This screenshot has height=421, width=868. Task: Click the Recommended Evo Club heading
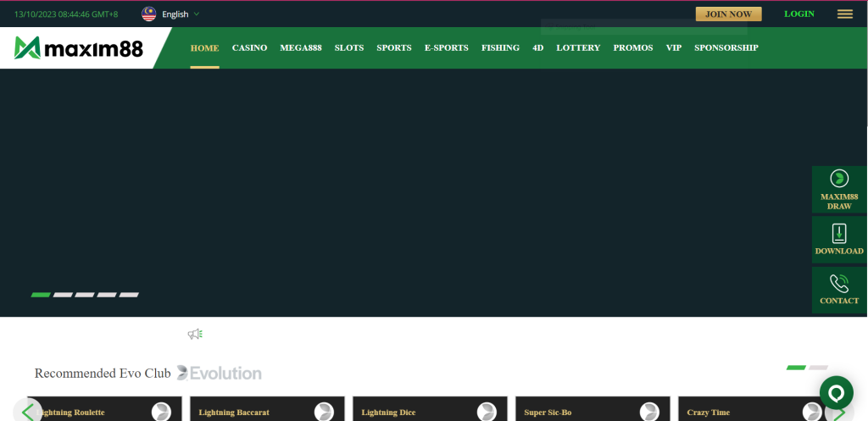[103, 374]
